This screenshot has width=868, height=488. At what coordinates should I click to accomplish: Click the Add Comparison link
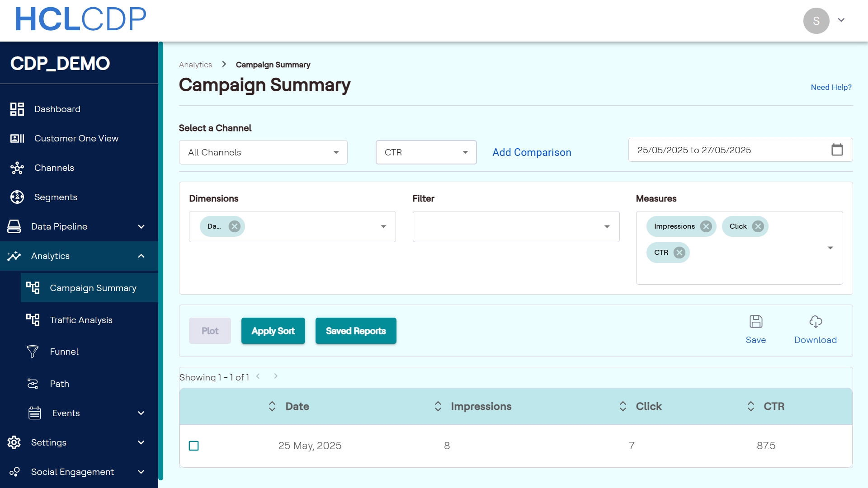click(532, 152)
